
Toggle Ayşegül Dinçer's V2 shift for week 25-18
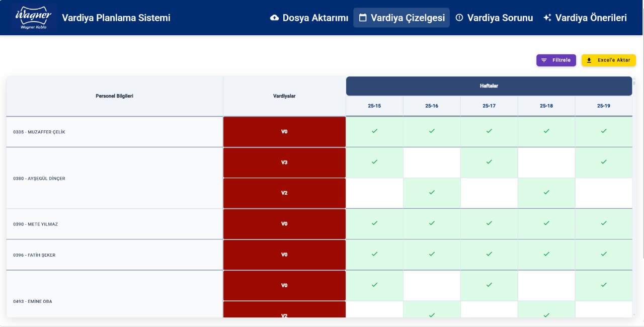(x=546, y=193)
